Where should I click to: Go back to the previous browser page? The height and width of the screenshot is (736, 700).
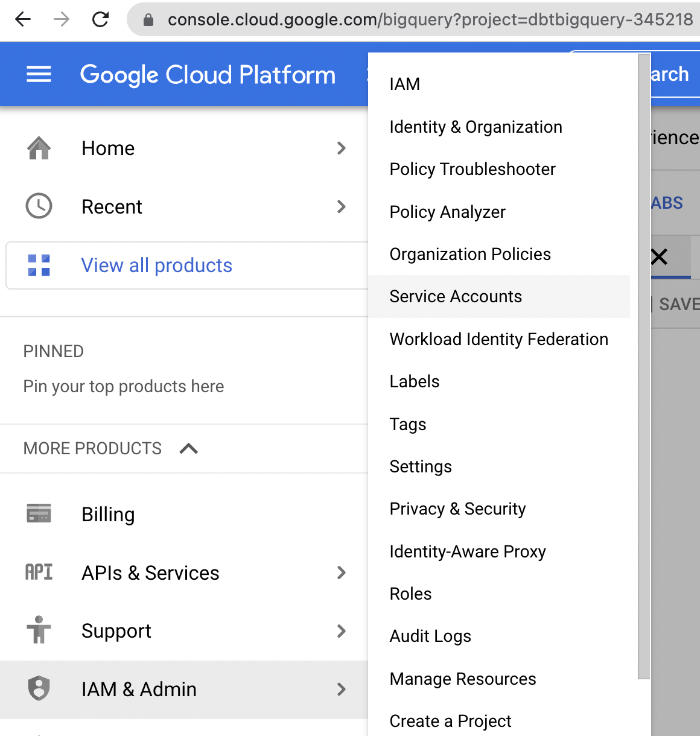tap(23, 20)
